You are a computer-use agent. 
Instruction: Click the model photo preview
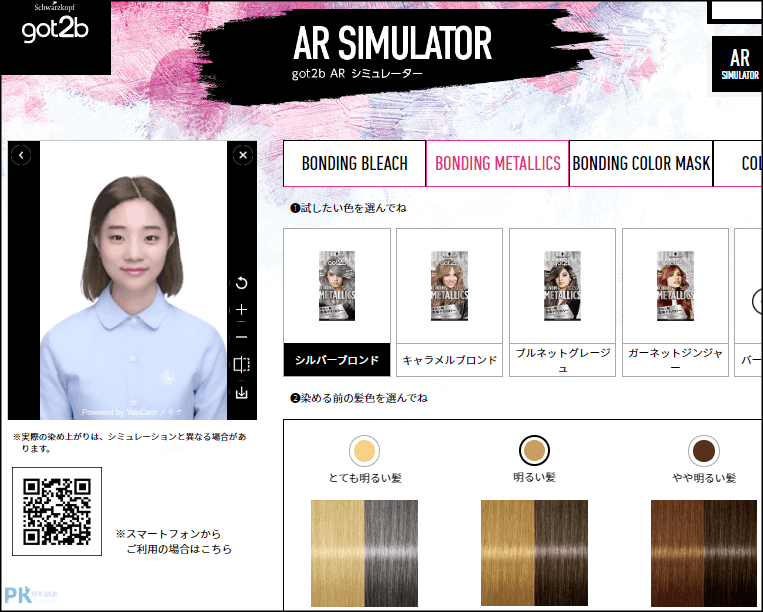(x=133, y=281)
